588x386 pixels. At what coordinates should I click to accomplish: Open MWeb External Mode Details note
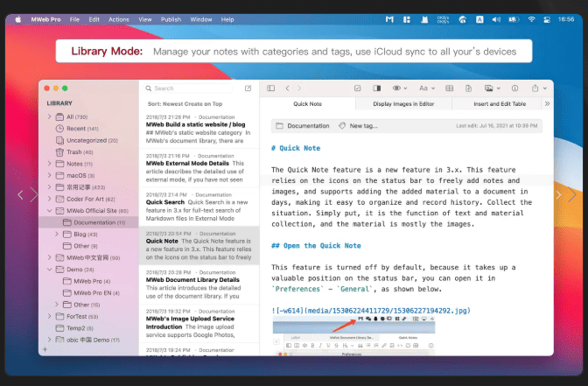click(x=199, y=168)
